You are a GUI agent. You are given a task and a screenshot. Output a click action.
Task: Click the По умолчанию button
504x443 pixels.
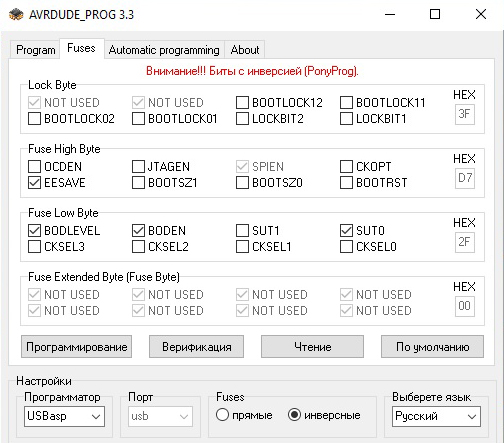pos(432,347)
